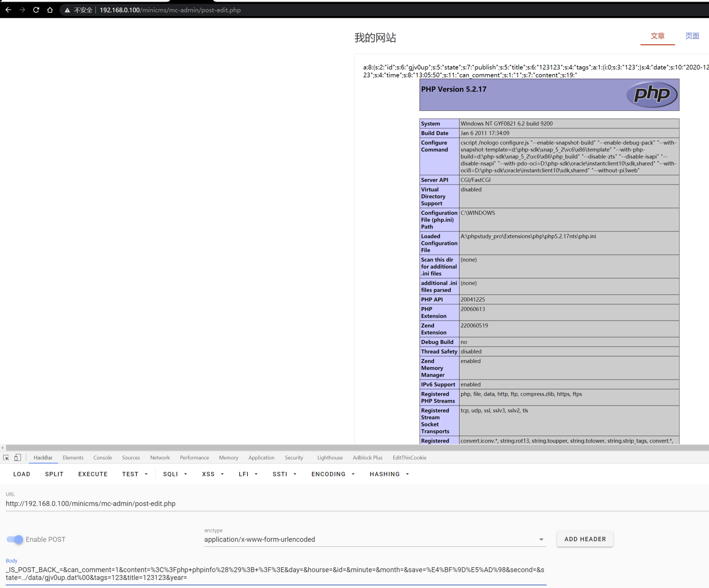Disable the Enable POST toggle
This screenshot has height=588, width=709.
14,539
